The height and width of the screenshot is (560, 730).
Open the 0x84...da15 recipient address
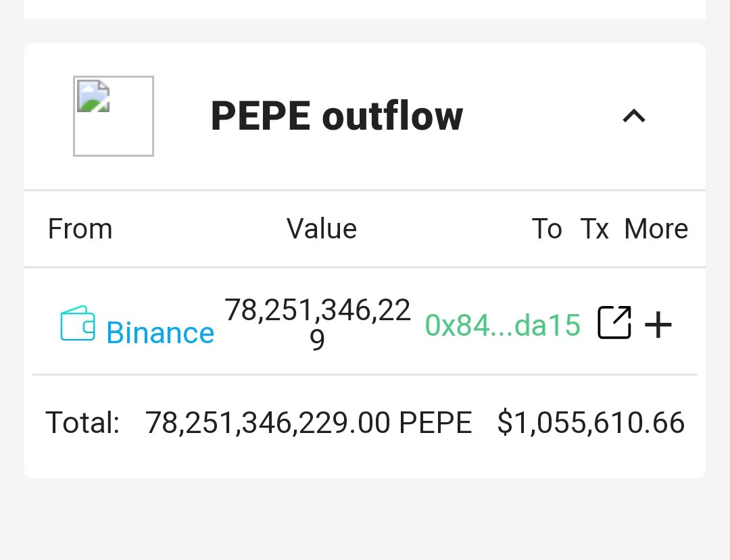pyautogui.click(x=503, y=325)
